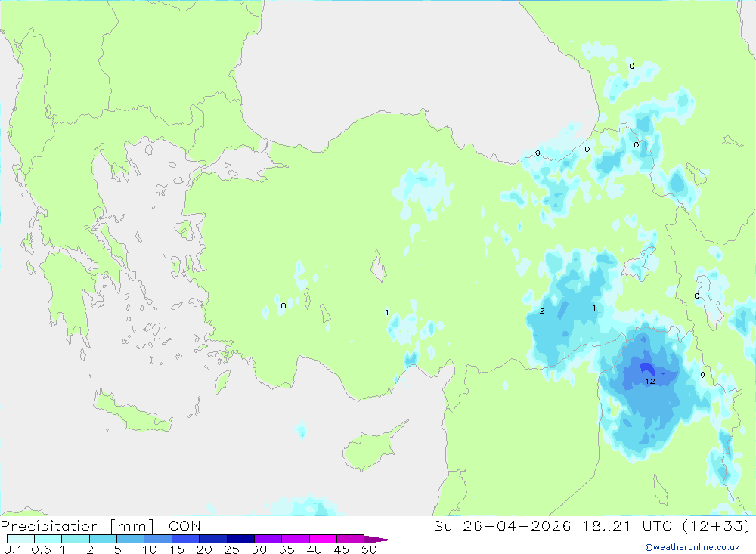Click the '35' legend scale label
Screen dimensions: 756x554
tap(287, 549)
